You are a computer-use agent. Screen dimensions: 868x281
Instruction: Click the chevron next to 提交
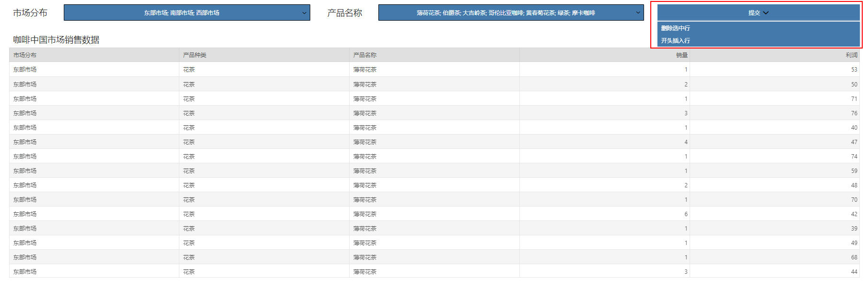point(766,13)
